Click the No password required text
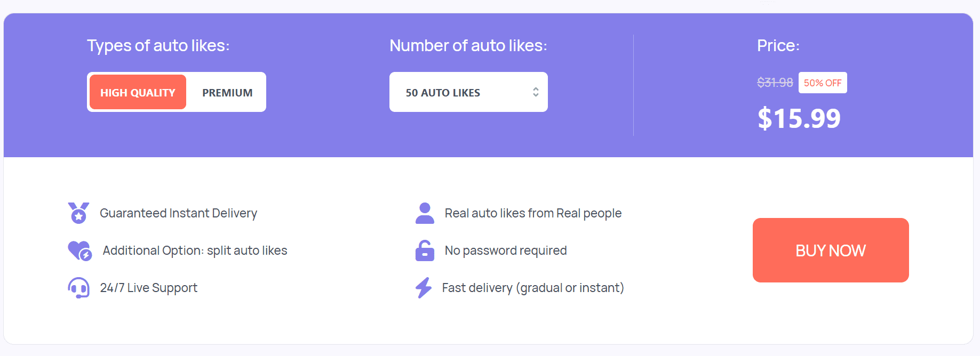 506,250
